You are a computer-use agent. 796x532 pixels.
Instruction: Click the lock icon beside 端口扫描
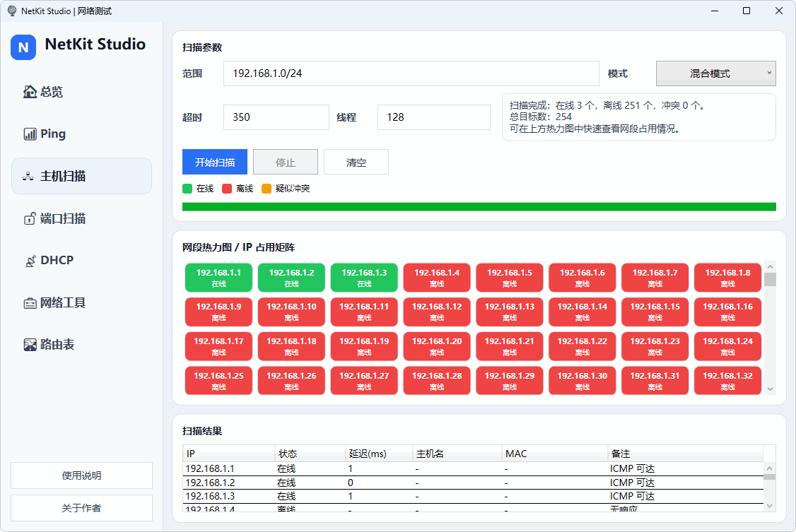tap(30, 218)
